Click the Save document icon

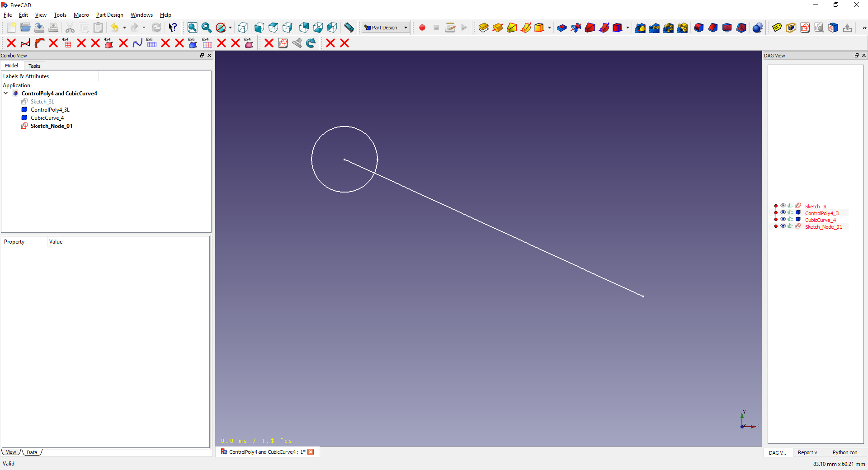(39, 28)
